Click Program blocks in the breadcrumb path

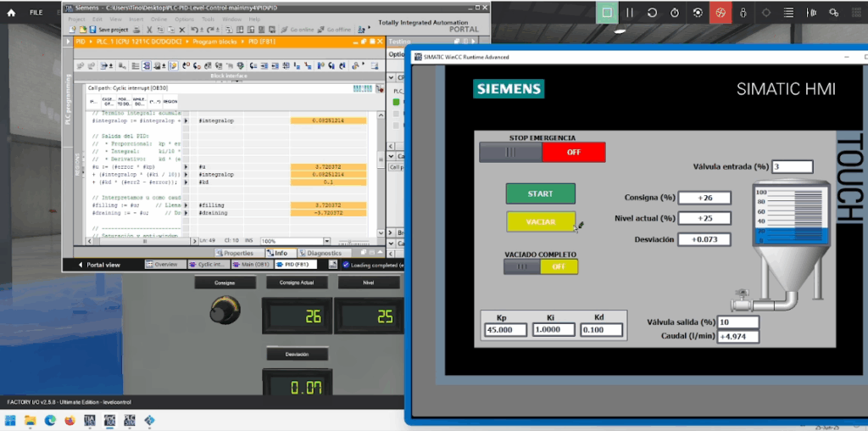(x=214, y=42)
